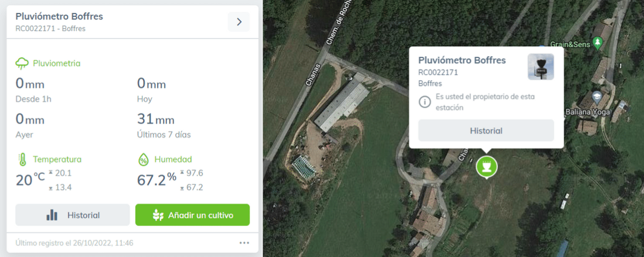
Task: Click the rain cloud Pluviometria icon
Action: click(x=22, y=63)
